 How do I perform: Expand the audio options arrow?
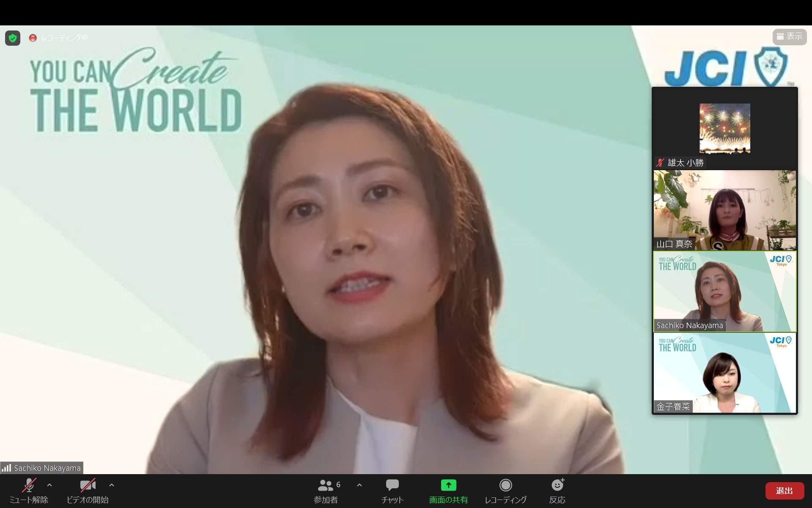[x=49, y=485]
